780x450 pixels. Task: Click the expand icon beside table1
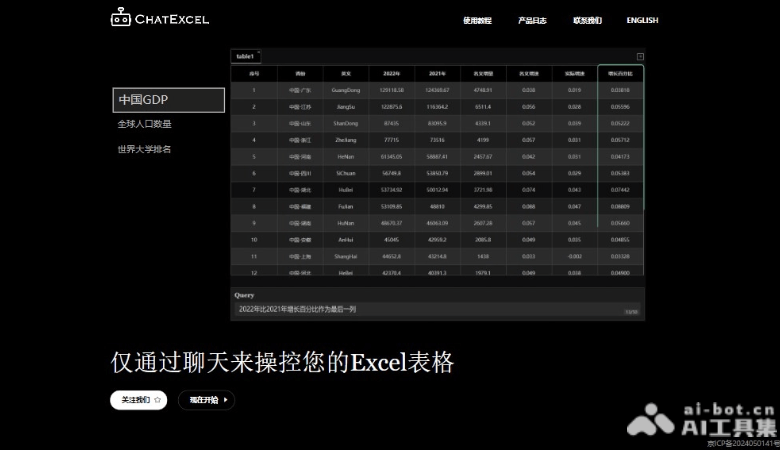pos(640,57)
